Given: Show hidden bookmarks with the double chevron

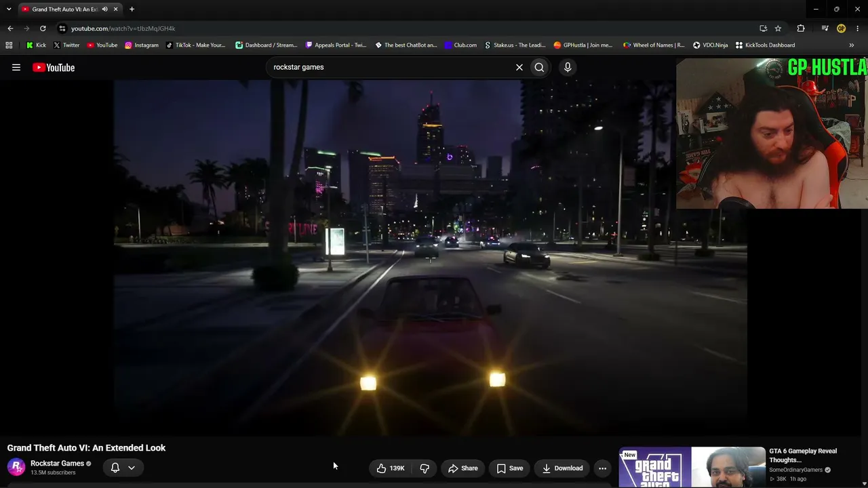Looking at the screenshot, I should (852, 45).
